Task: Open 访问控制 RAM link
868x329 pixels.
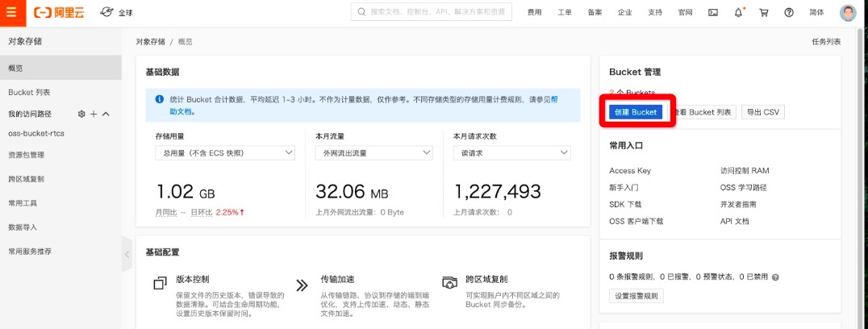Action: [x=745, y=171]
